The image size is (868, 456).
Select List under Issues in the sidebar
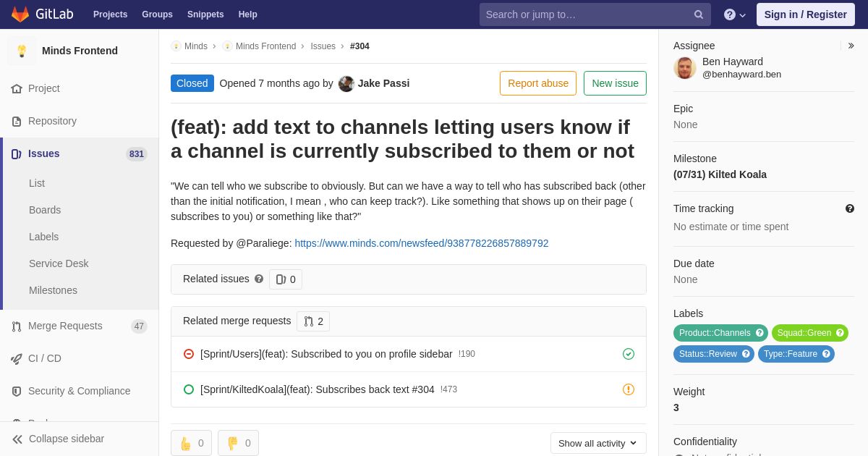pos(37,183)
